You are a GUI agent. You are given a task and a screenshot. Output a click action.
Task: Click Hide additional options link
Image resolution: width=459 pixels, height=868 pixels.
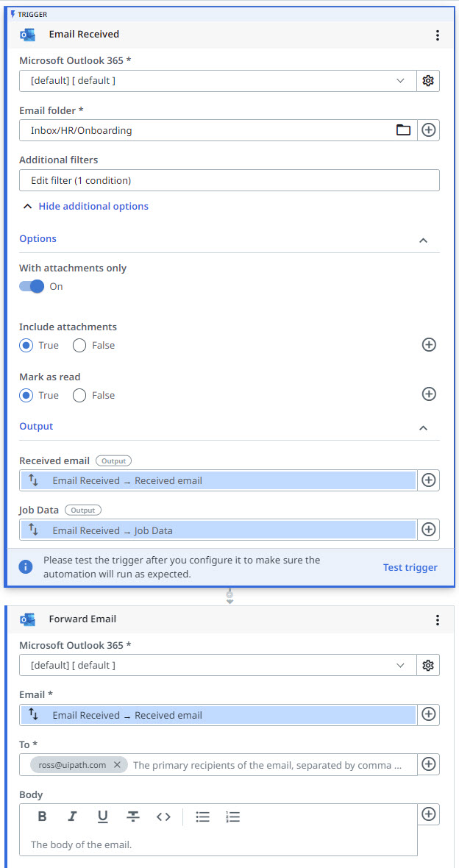point(93,207)
